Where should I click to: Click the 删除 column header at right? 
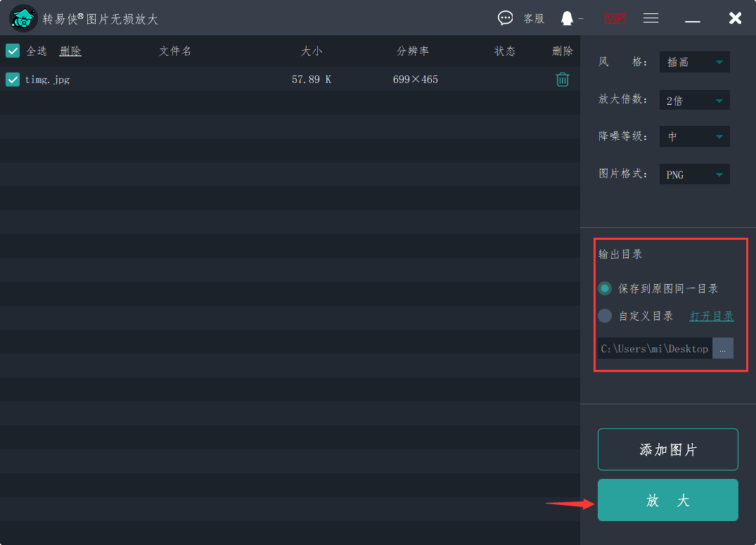[x=562, y=51]
